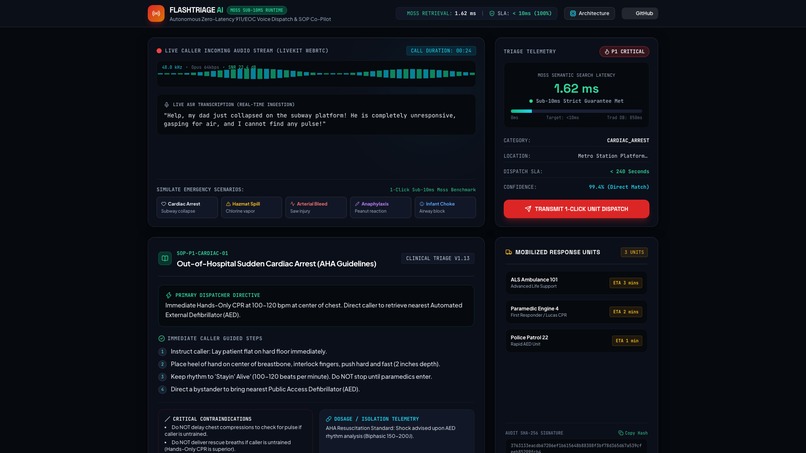
Task: Click the Metro Station Platform location value
Action: 613,156
